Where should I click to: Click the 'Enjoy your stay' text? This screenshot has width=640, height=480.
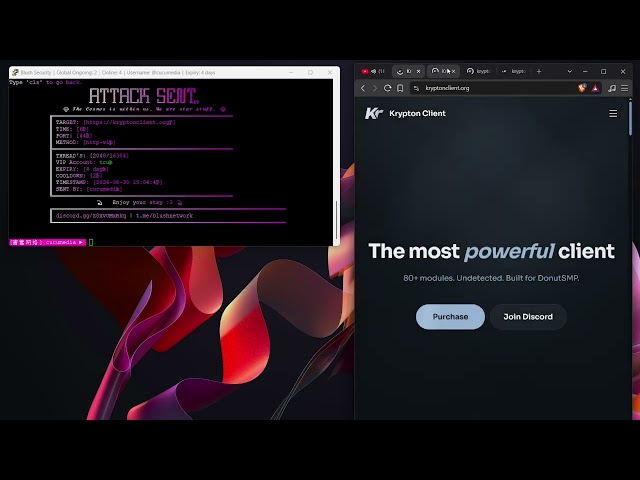(x=142, y=202)
